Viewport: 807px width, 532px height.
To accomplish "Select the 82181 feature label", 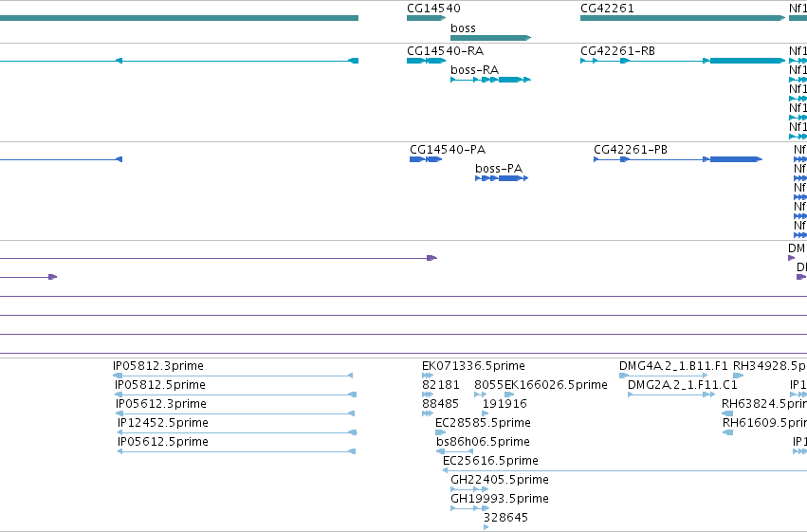I will tap(441, 385).
